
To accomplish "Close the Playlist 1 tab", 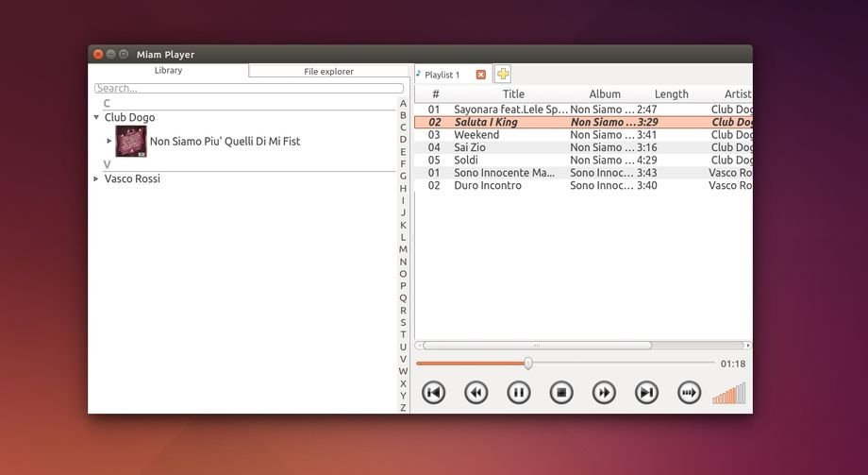I will click(481, 75).
